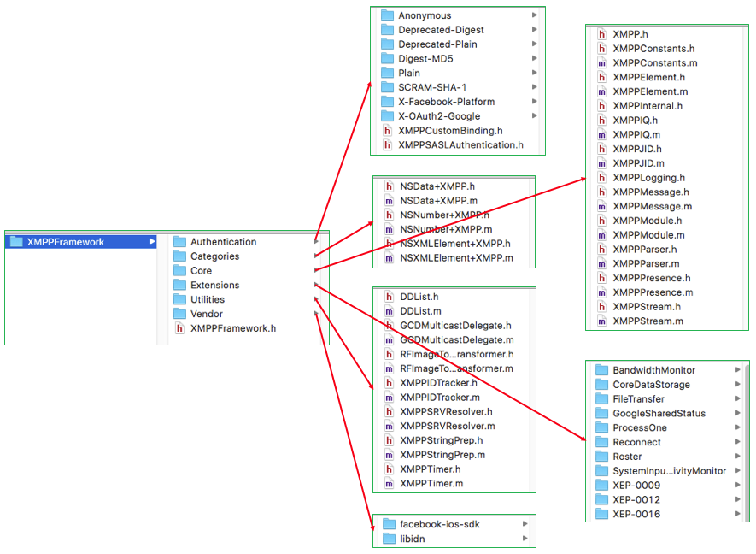Click the XMPP.h header icon
The height and width of the screenshot is (554, 756).
pyautogui.click(x=601, y=34)
